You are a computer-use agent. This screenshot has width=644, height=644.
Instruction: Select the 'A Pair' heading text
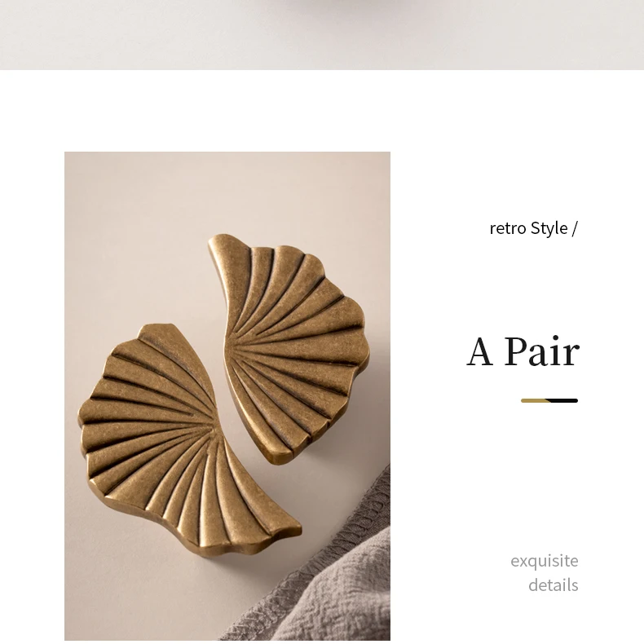click(523, 351)
